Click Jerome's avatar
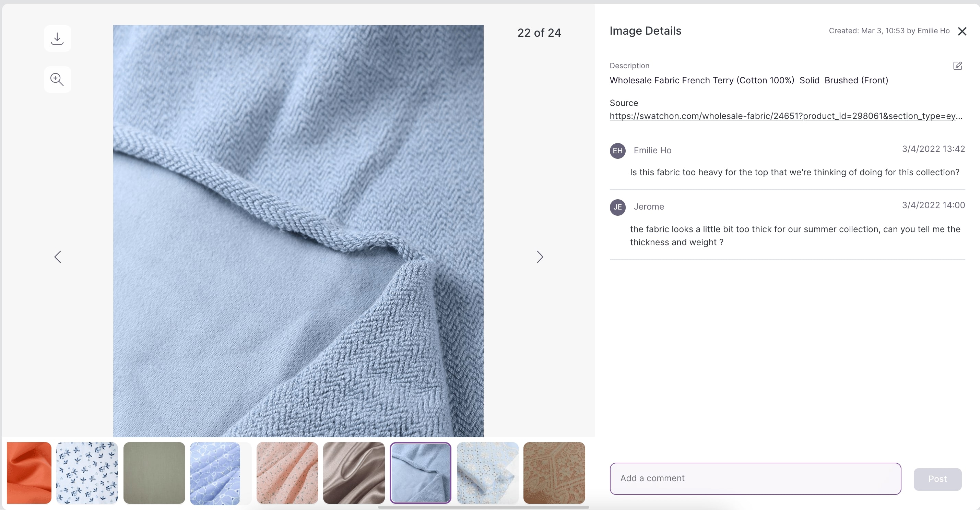The image size is (980, 510). point(617,207)
